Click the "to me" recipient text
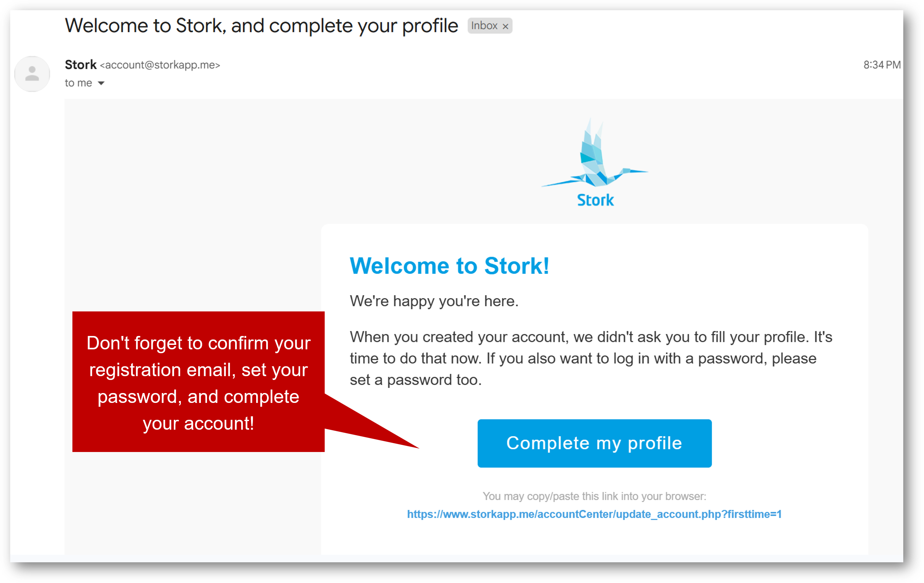 [78, 83]
